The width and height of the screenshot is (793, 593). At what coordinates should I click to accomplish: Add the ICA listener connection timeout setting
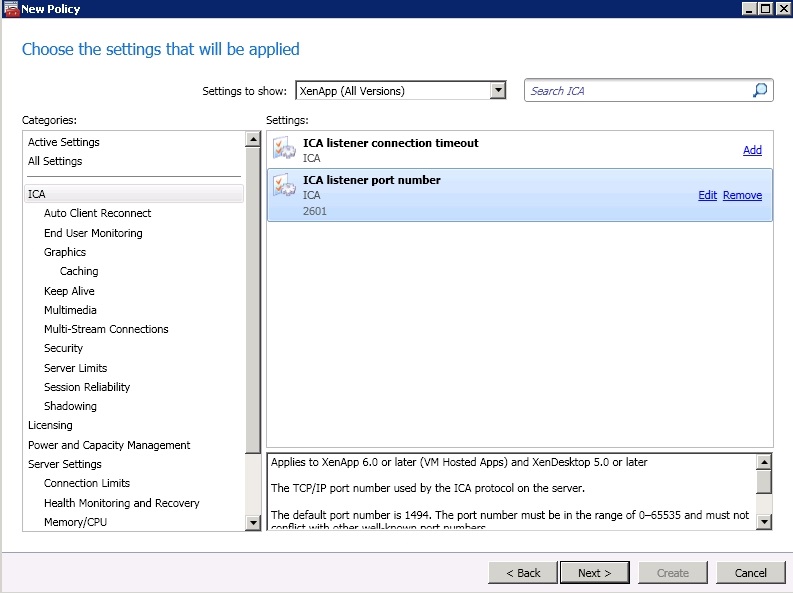point(752,150)
